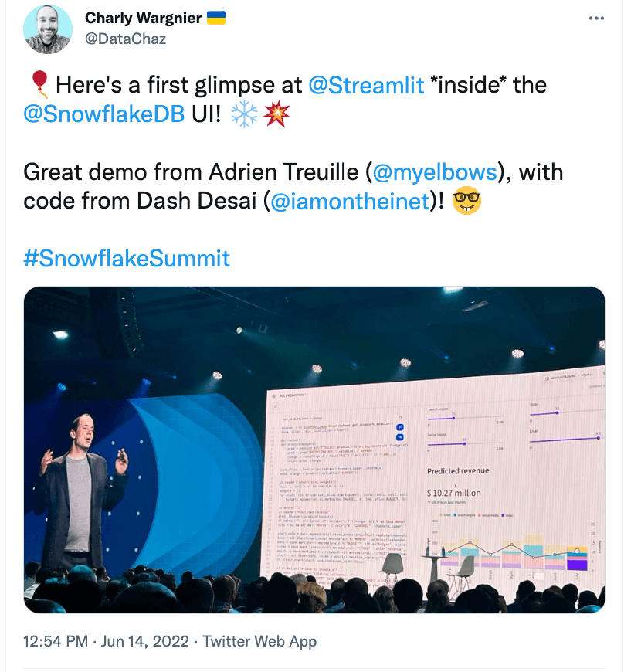The width and height of the screenshot is (641, 672).
Task: Open the tweet's three-dot overflow icon
Action: click(596, 17)
